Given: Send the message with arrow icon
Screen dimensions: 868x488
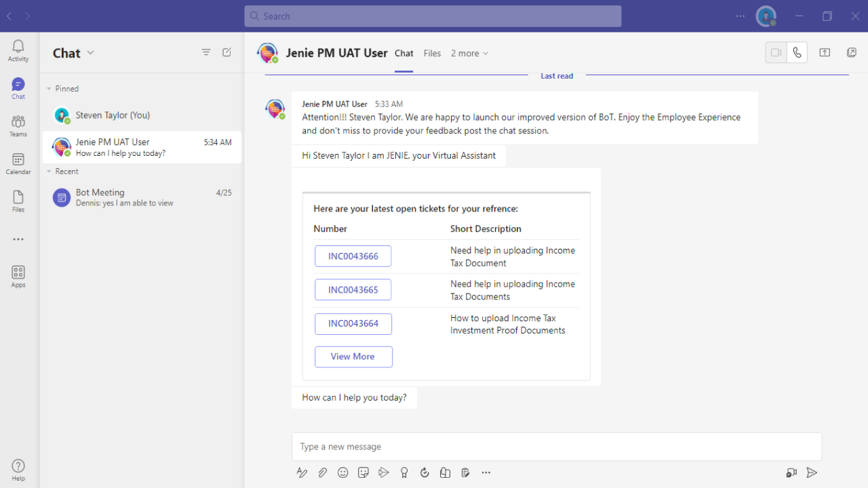Looking at the screenshot, I should 812,472.
